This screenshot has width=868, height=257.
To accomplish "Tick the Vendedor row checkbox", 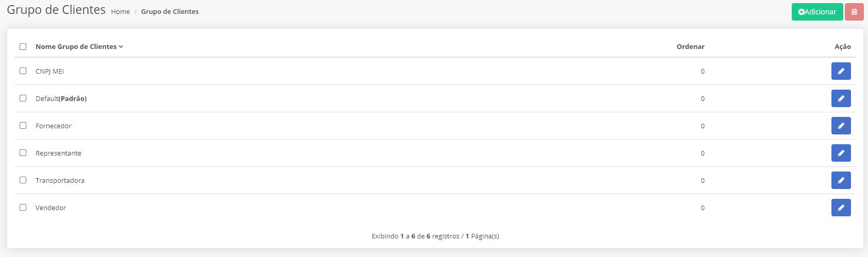I will point(23,207).
